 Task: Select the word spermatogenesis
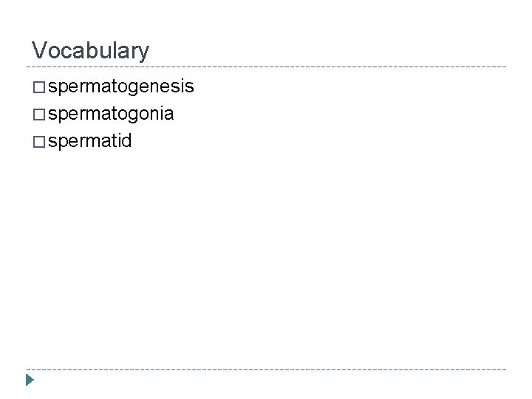point(120,86)
